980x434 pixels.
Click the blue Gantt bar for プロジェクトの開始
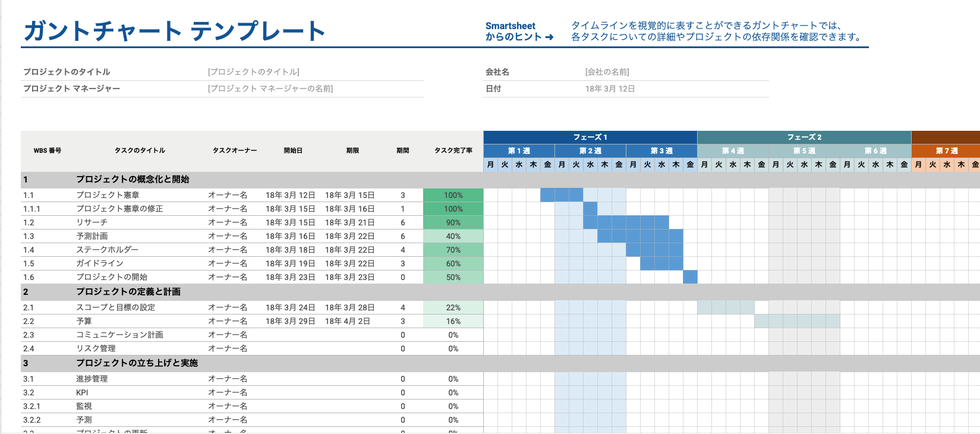(x=690, y=277)
